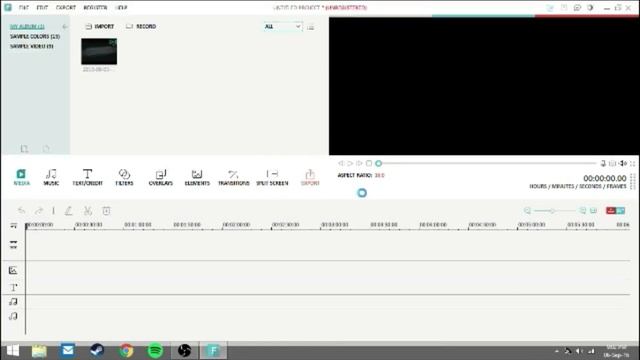Click the Delete clip icon
640x360 pixels.
[106, 211]
